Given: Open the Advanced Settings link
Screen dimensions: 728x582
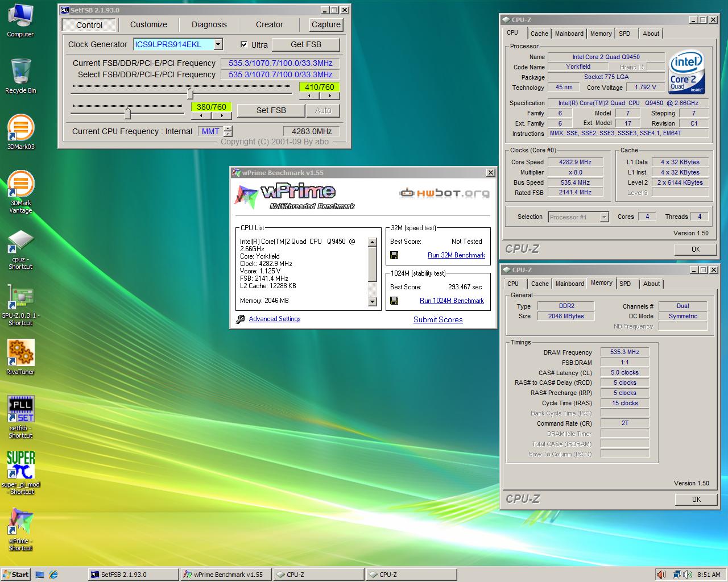Looking at the screenshot, I should coord(275,319).
